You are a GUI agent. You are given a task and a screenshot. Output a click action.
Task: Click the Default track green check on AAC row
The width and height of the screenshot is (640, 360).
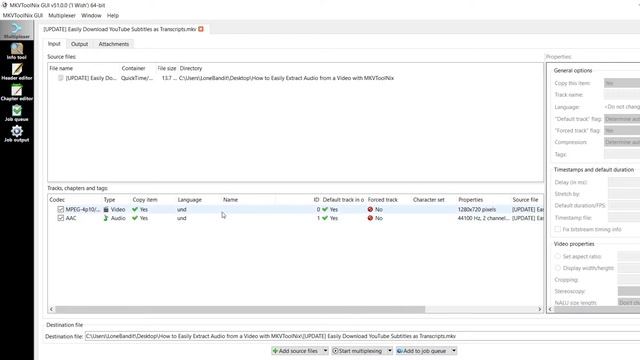point(325,218)
